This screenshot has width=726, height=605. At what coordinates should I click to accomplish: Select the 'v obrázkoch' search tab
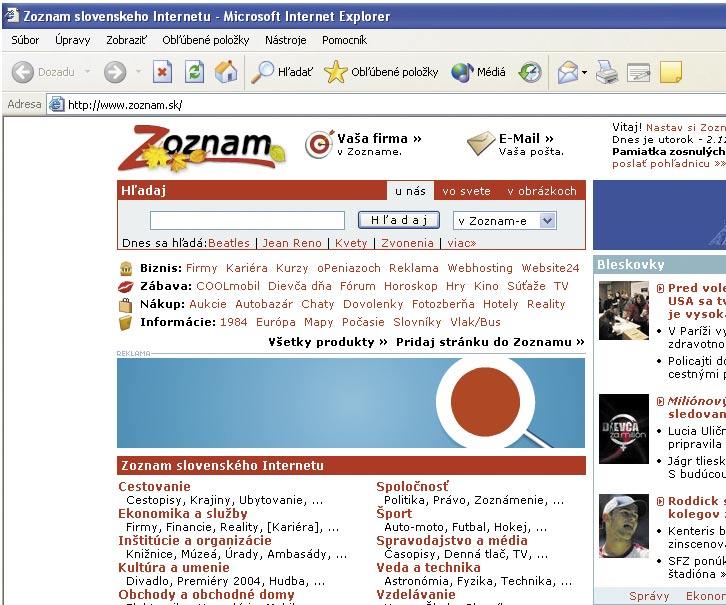(x=542, y=191)
